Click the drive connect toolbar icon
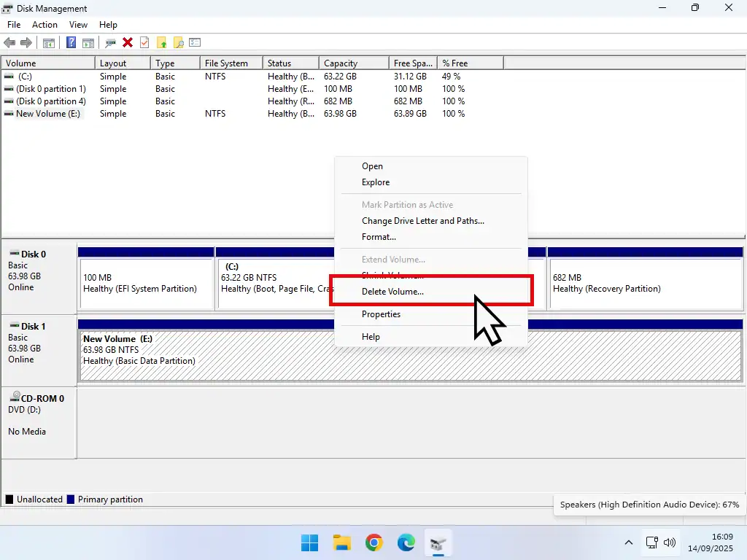The width and height of the screenshot is (747, 560). point(111,43)
